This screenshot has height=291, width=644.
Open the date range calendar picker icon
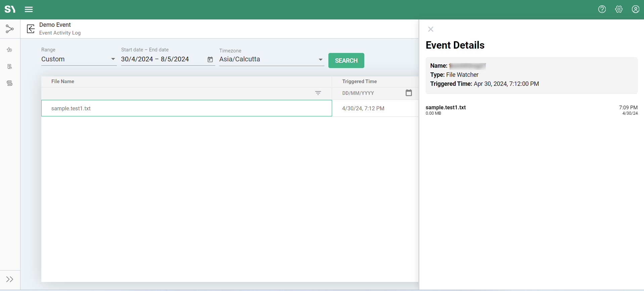tap(210, 60)
